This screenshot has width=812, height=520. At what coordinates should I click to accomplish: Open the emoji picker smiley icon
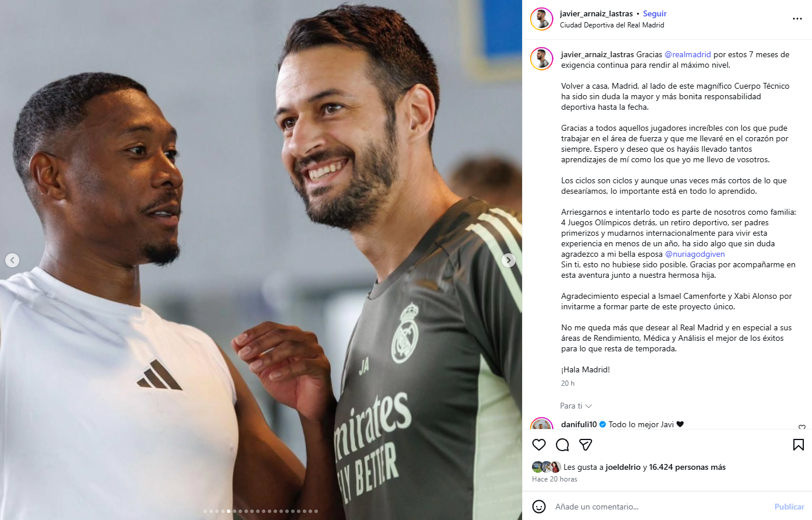click(x=539, y=507)
